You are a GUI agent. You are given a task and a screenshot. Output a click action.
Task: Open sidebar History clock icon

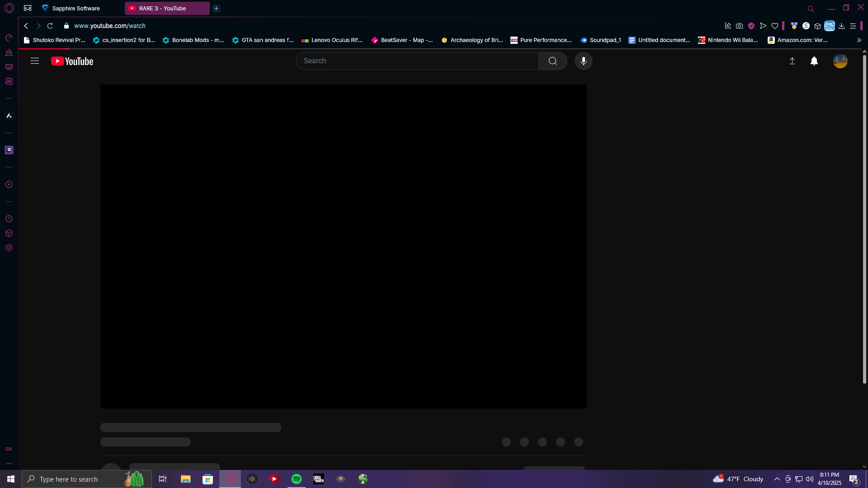coord(9,219)
